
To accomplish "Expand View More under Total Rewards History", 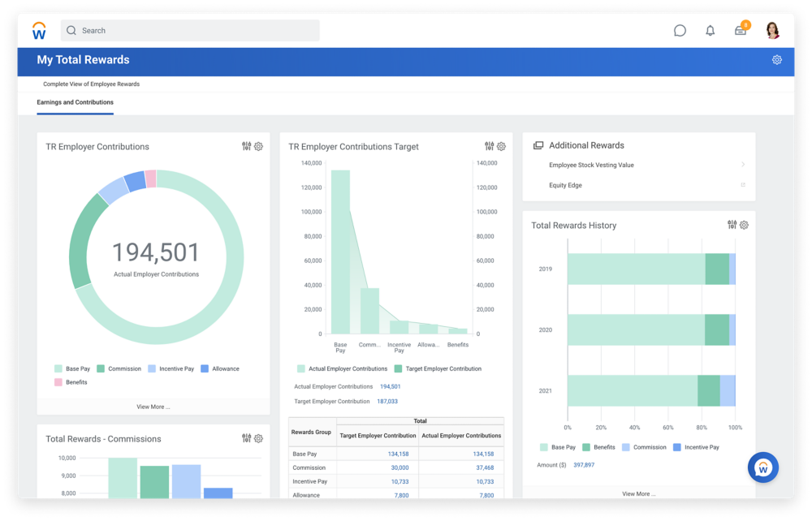I will tap(639, 493).
